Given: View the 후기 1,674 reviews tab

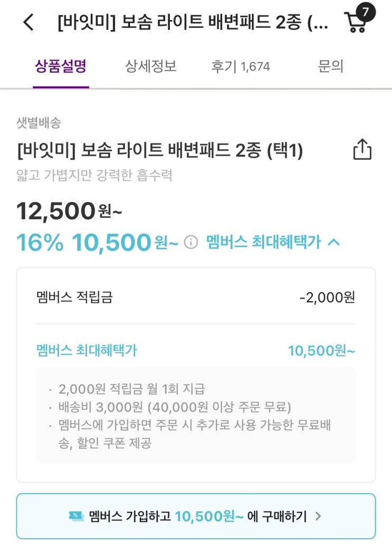Looking at the screenshot, I should pyautogui.click(x=241, y=66).
